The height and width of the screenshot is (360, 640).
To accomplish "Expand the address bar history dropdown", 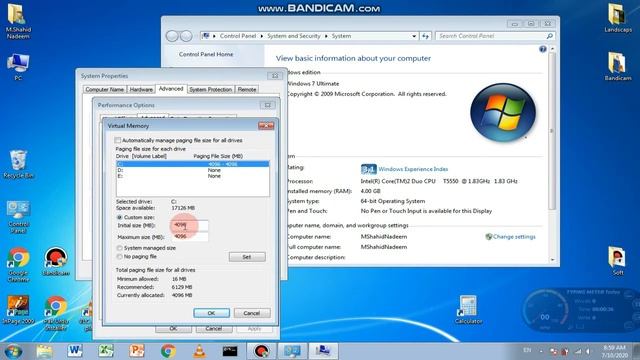I will point(414,36).
